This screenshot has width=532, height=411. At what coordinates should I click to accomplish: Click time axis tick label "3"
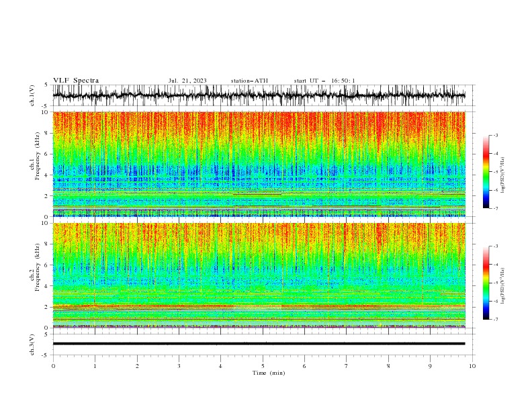pos(179,366)
